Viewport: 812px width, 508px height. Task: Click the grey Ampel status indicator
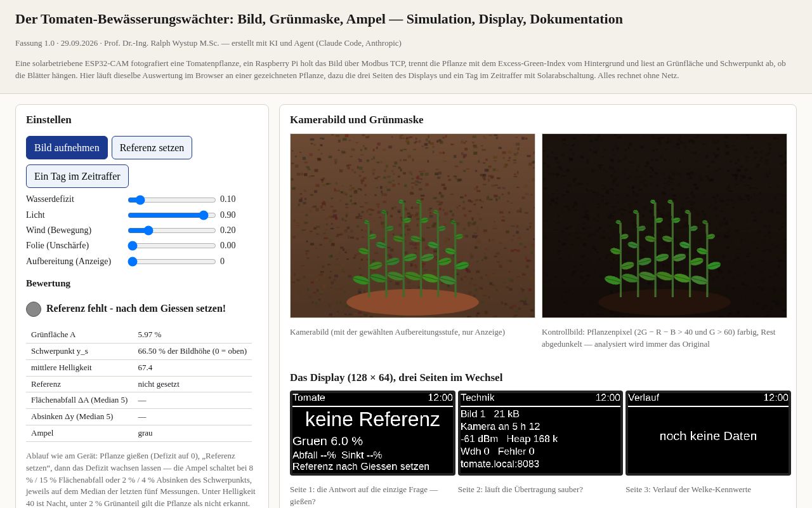click(x=34, y=309)
